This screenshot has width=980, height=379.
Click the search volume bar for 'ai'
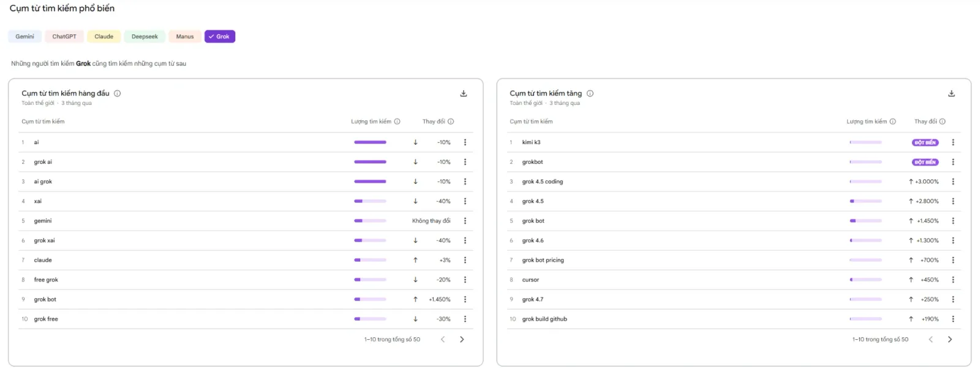click(x=370, y=142)
